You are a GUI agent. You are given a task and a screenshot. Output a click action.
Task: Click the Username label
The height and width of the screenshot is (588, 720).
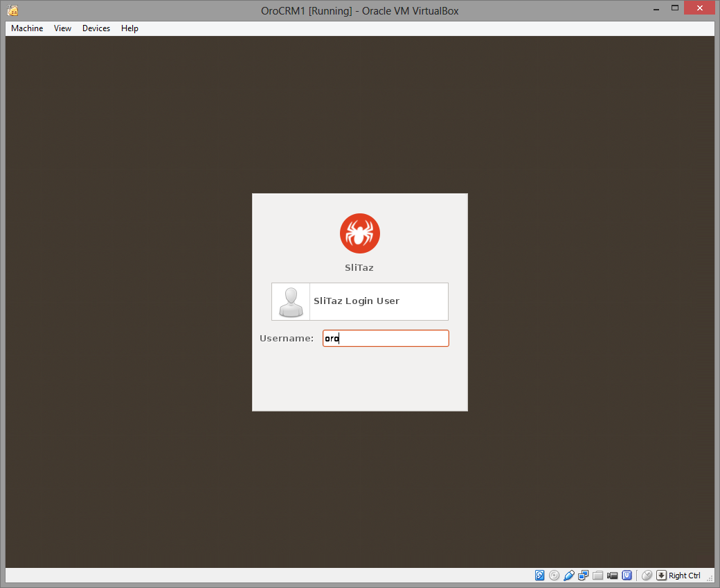point(287,339)
